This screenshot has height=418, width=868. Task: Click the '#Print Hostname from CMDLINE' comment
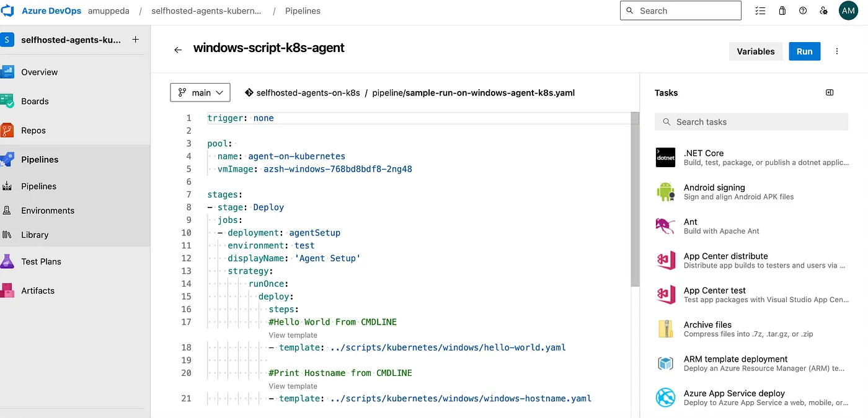click(x=340, y=373)
